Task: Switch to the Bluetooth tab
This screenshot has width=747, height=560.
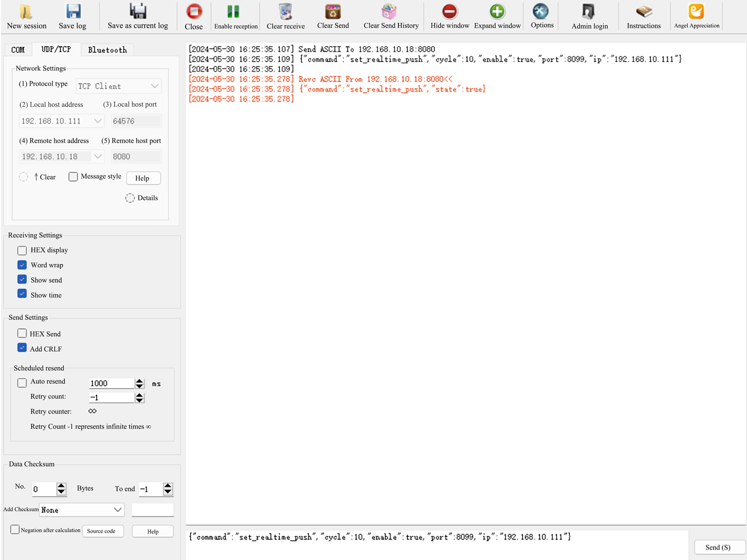Action: 107,50
